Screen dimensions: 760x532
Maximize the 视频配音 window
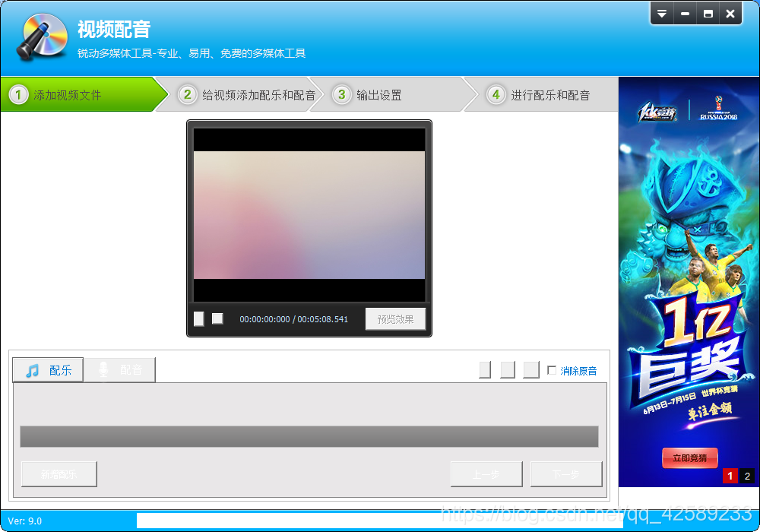(x=708, y=14)
